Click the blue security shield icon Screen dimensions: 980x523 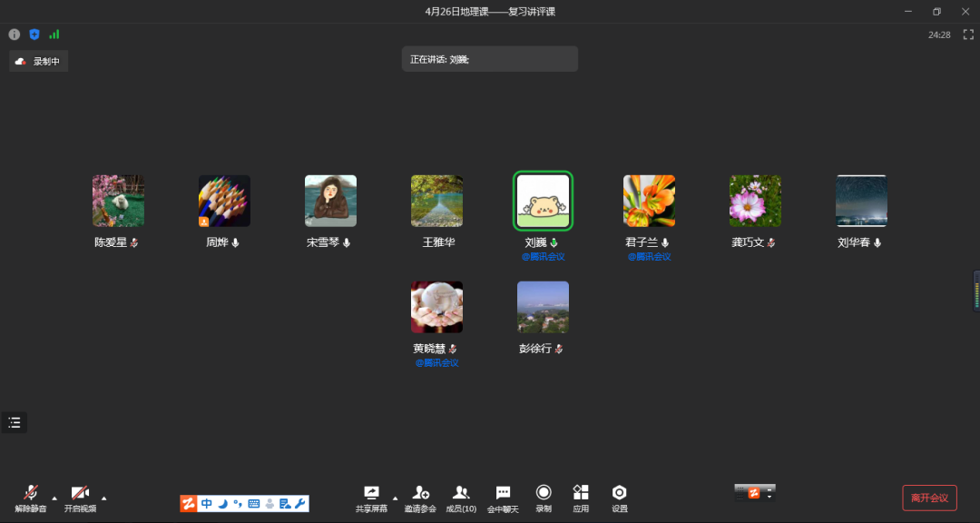[34, 35]
